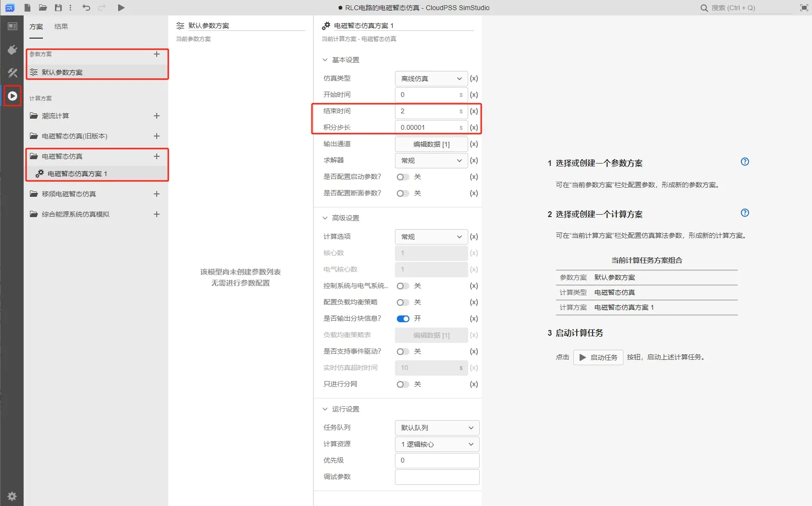Toggle 是否配置断面参数? switch
Image resolution: width=812 pixels, height=506 pixels.
point(403,193)
